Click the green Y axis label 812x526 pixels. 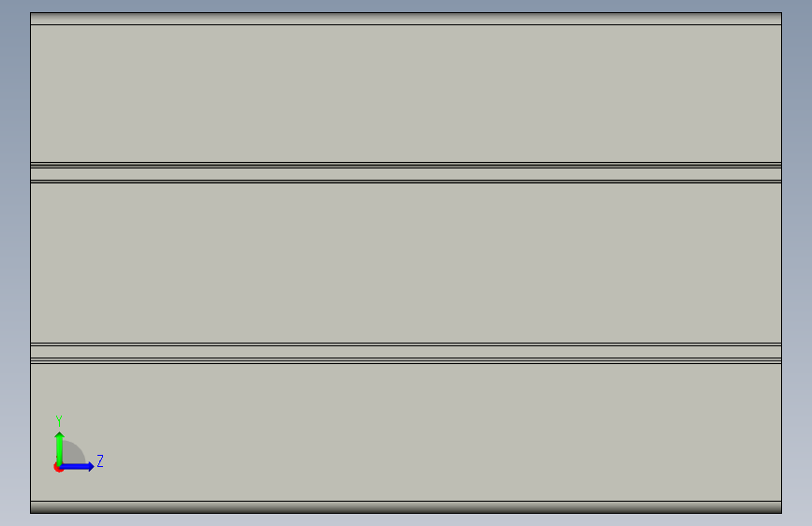[x=59, y=420]
